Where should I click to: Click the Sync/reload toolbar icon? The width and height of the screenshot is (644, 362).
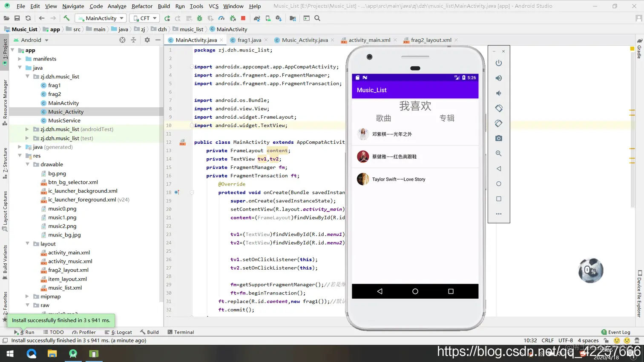click(28, 18)
